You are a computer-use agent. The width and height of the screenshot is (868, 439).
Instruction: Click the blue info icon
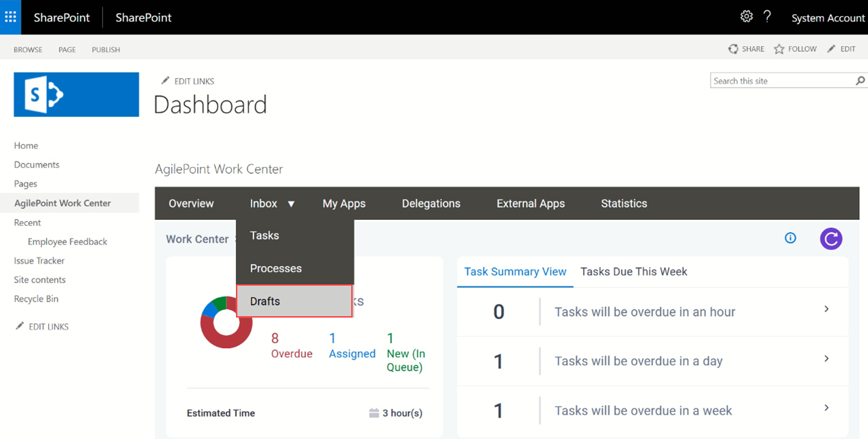point(790,238)
